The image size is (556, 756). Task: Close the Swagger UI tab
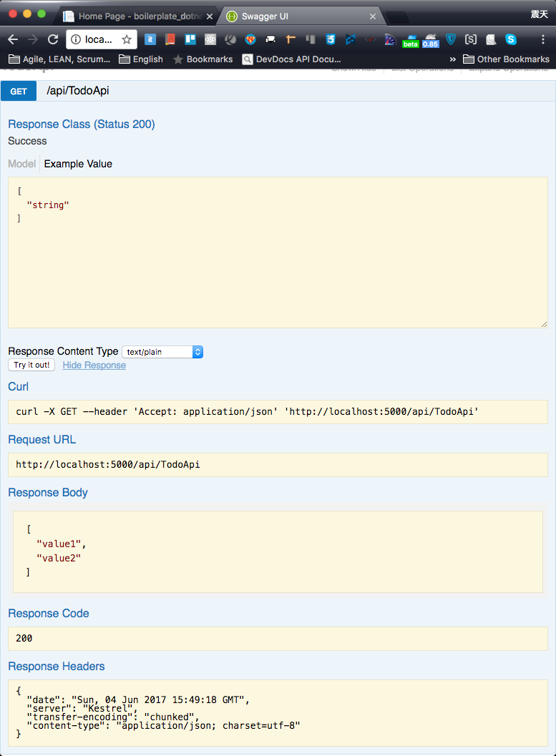[373, 16]
